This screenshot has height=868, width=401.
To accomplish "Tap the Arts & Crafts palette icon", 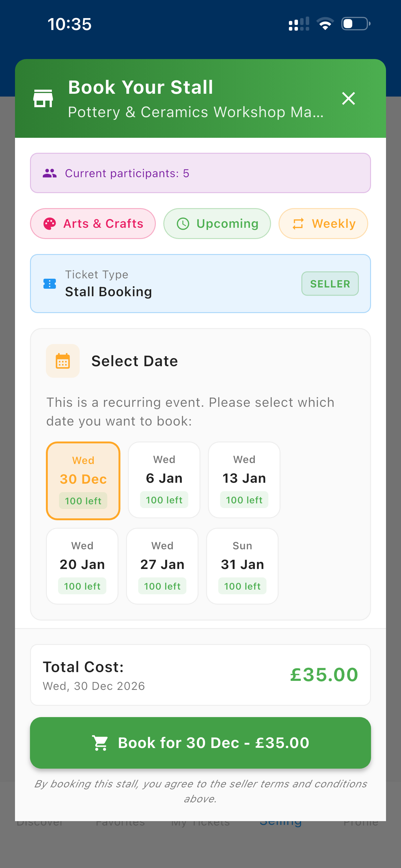I will [50, 224].
